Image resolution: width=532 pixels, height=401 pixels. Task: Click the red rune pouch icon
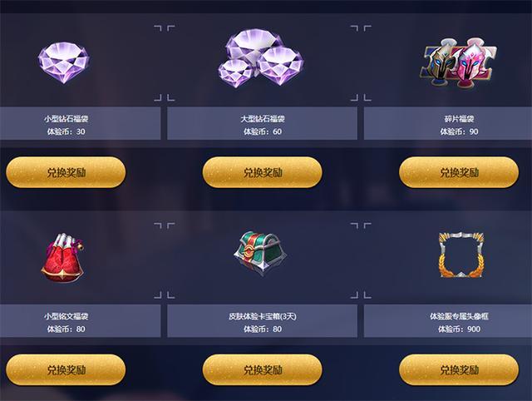point(63,258)
